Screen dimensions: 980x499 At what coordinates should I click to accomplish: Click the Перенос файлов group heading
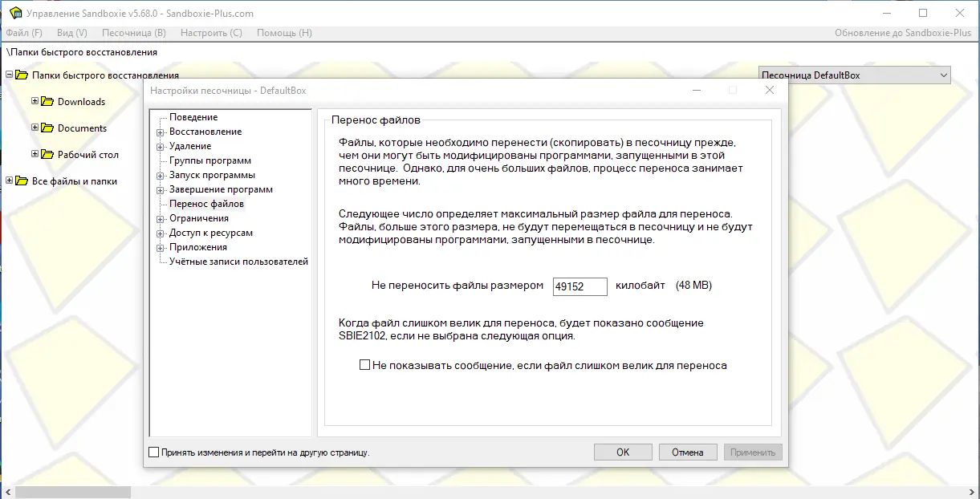pos(376,120)
